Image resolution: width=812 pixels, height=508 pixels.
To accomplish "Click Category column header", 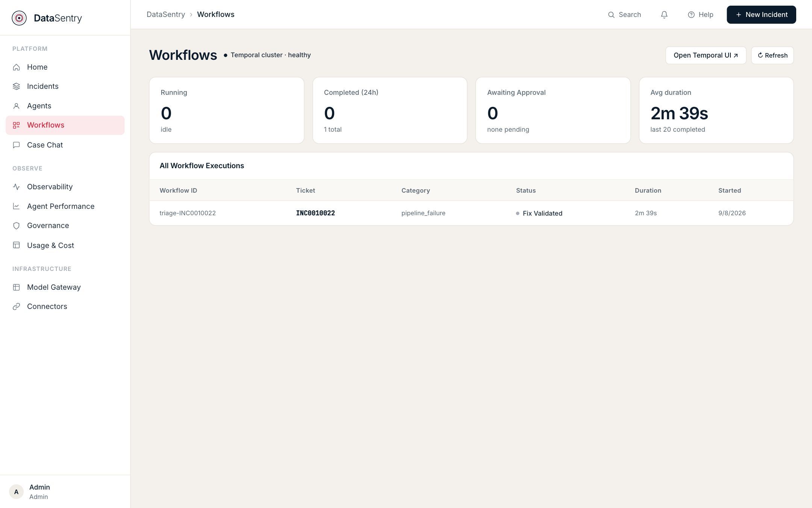I will (416, 190).
